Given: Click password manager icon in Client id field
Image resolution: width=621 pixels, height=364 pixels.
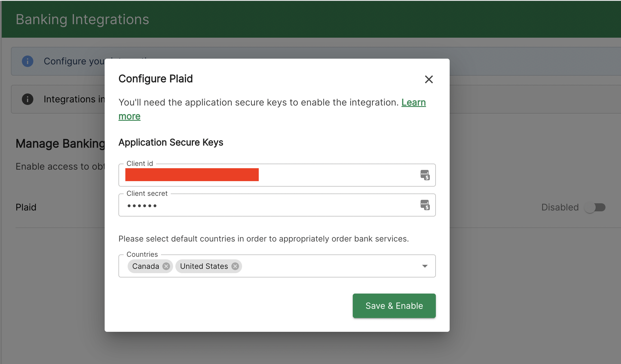Looking at the screenshot, I should [x=425, y=175].
